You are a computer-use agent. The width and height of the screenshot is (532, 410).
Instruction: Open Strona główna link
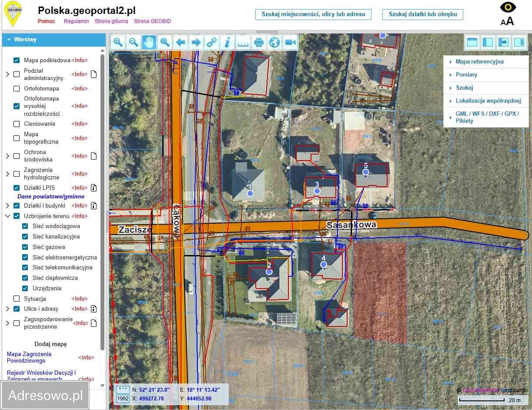(111, 21)
